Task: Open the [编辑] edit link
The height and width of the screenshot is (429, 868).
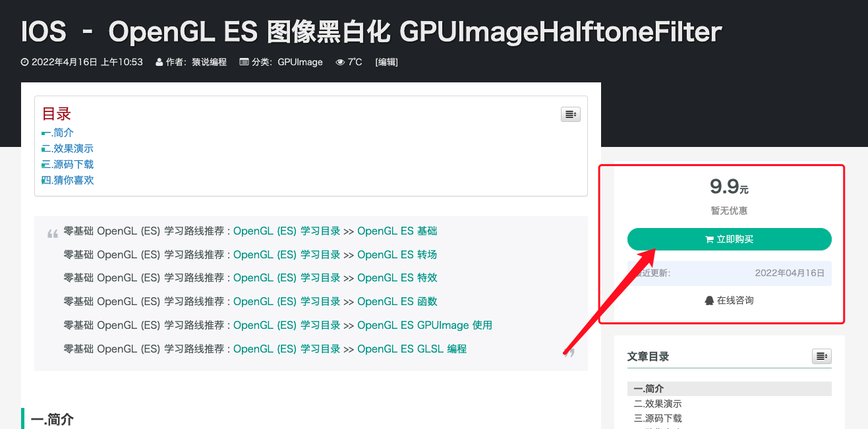Action: (x=386, y=62)
